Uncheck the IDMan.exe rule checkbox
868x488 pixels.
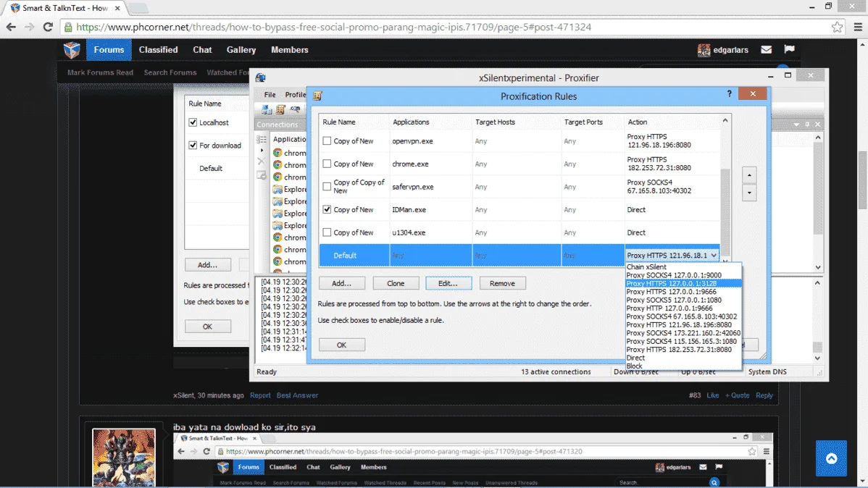pos(327,210)
